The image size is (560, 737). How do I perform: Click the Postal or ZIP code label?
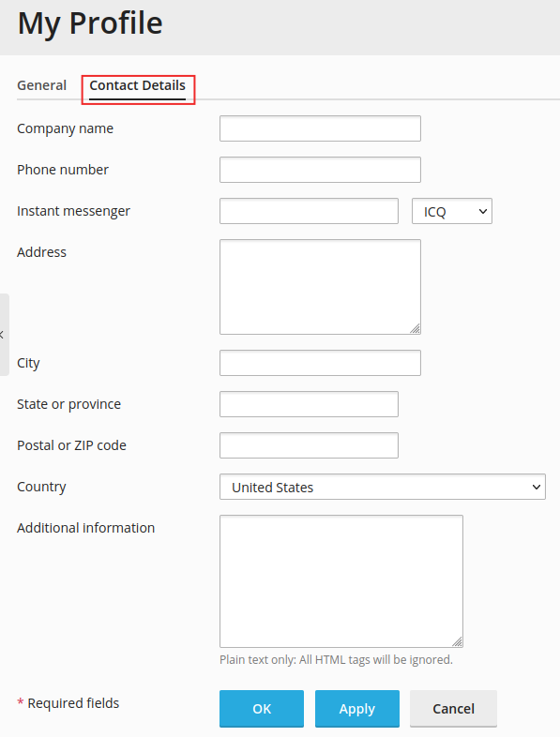point(71,445)
